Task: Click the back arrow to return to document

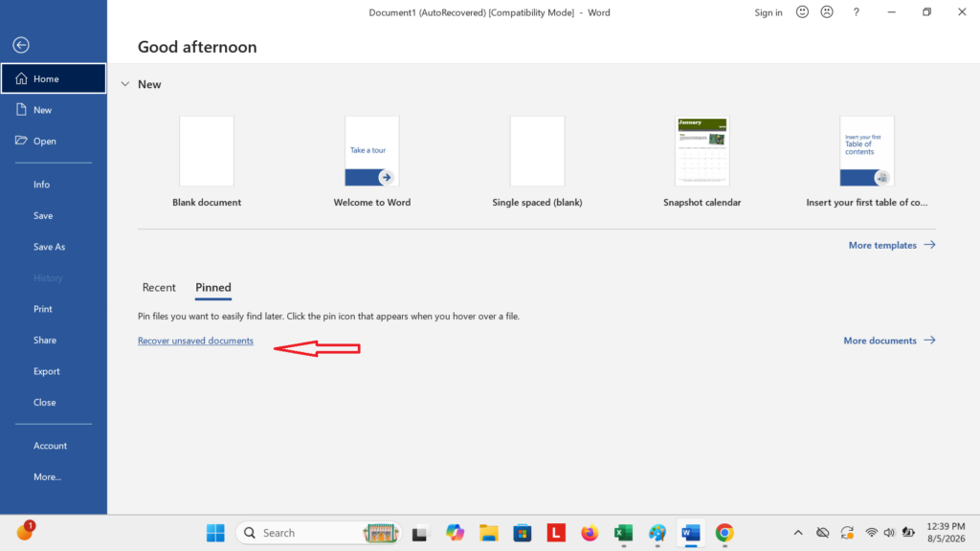Action: coord(21,45)
